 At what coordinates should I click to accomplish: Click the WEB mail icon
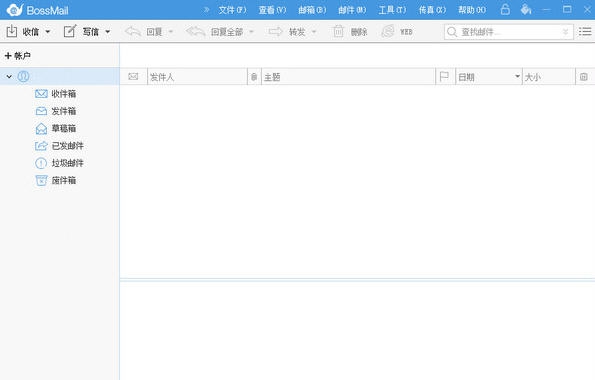[388, 31]
